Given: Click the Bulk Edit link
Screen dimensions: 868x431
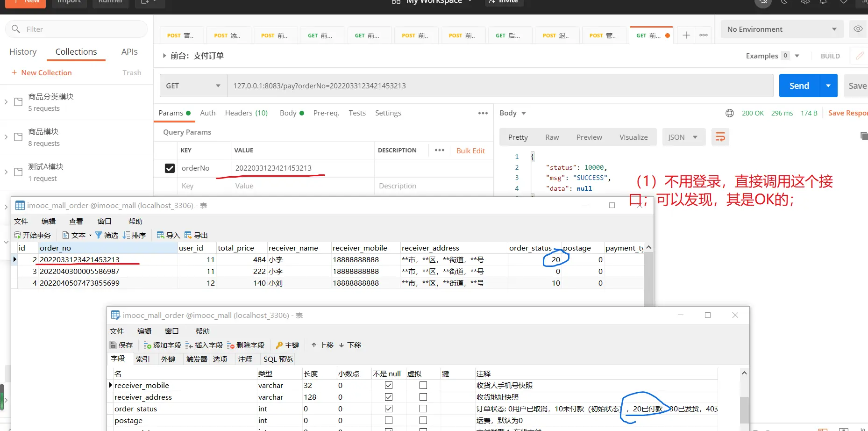Looking at the screenshot, I should point(470,151).
